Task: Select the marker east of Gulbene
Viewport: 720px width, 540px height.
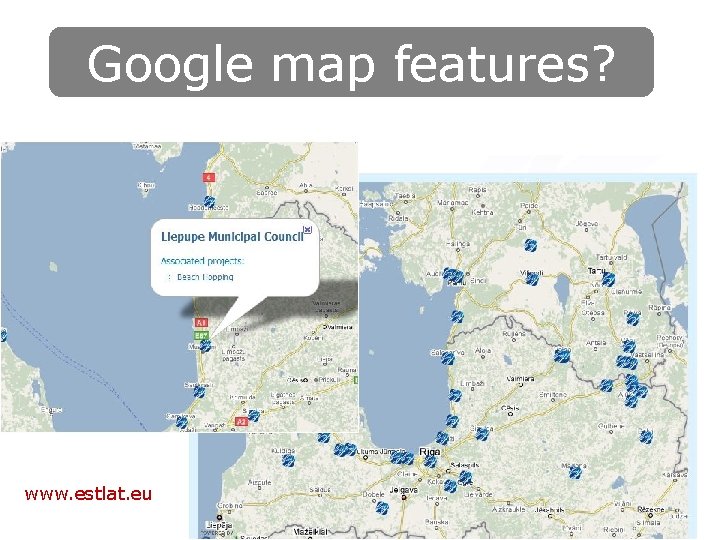Action: pos(646,436)
